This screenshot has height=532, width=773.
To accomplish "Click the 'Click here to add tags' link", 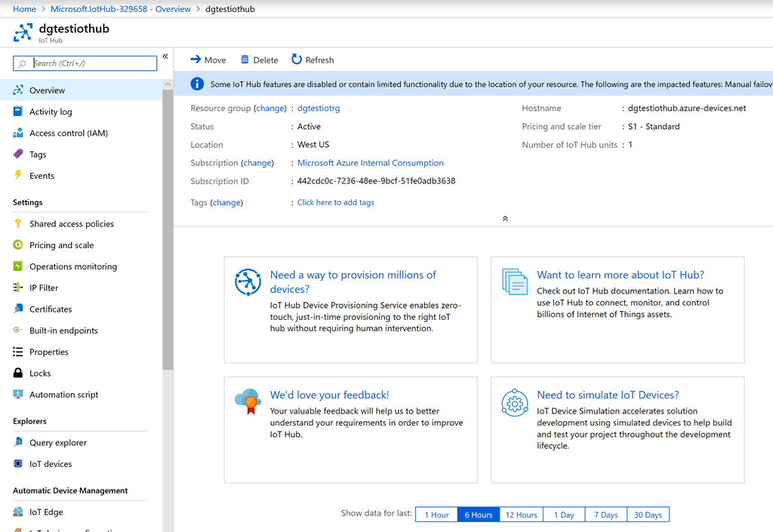I will [335, 201].
